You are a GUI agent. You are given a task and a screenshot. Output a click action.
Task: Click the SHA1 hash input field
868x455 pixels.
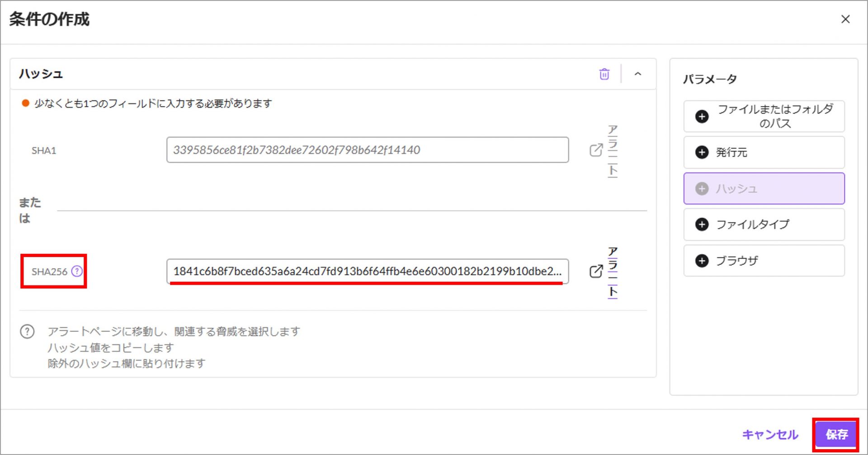coord(367,150)
